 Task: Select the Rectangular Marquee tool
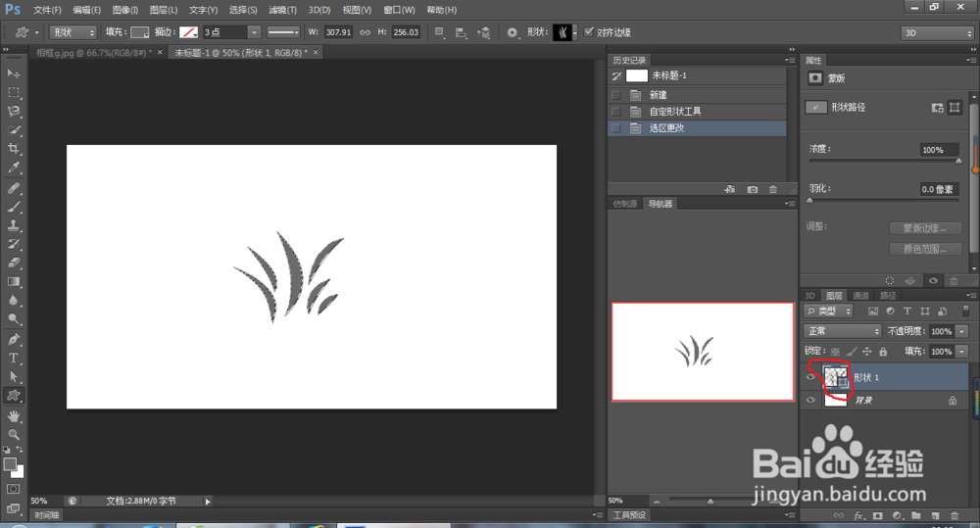click(x=13, y=92)
